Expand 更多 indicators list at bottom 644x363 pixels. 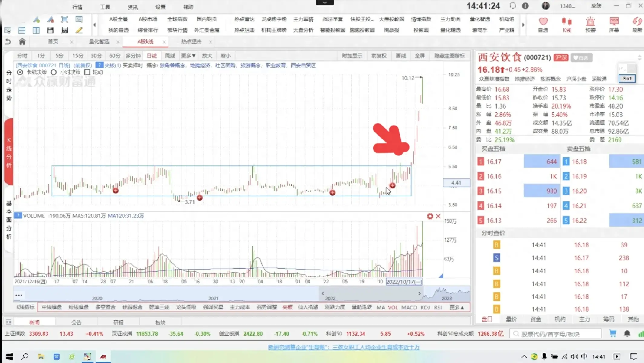tap(457, 308)
